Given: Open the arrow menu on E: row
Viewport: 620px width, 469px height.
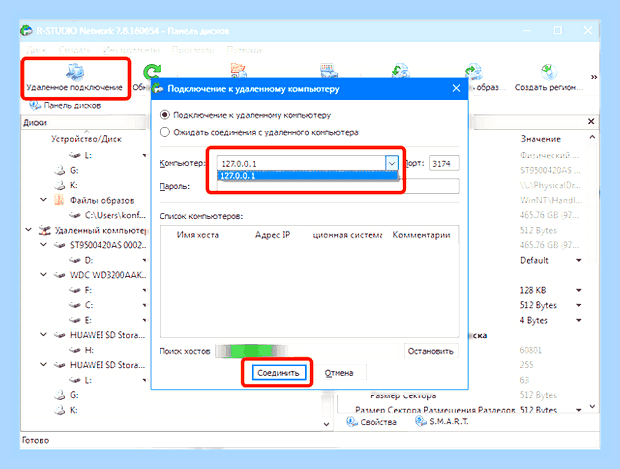Looking at the screenshot, I should point(144,320).
